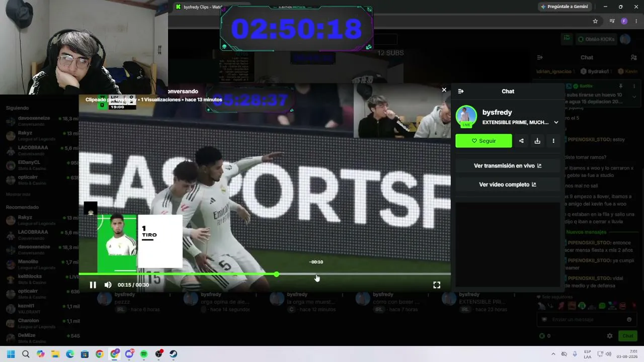
Task: Open keithlocks channel in sidebar
Action: (40, 279)
